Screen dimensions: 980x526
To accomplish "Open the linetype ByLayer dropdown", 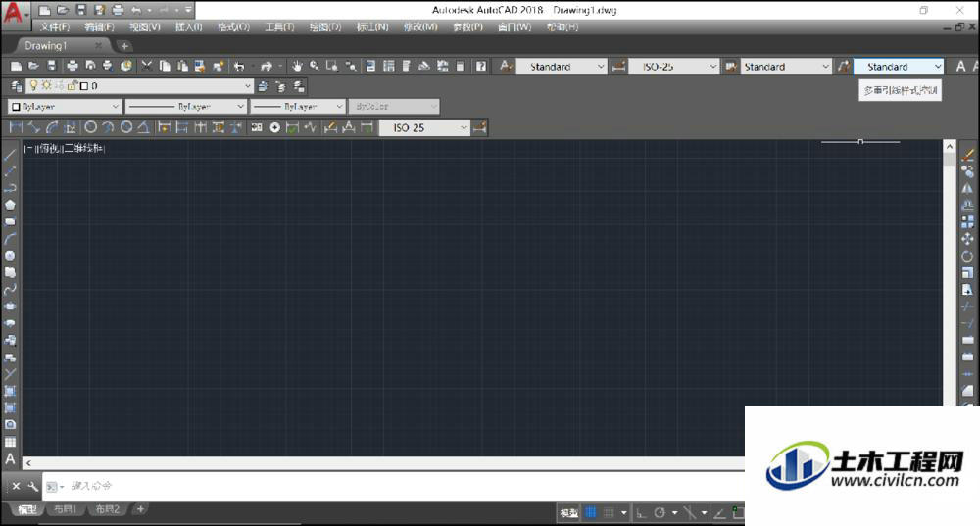I will pos(185,106).
